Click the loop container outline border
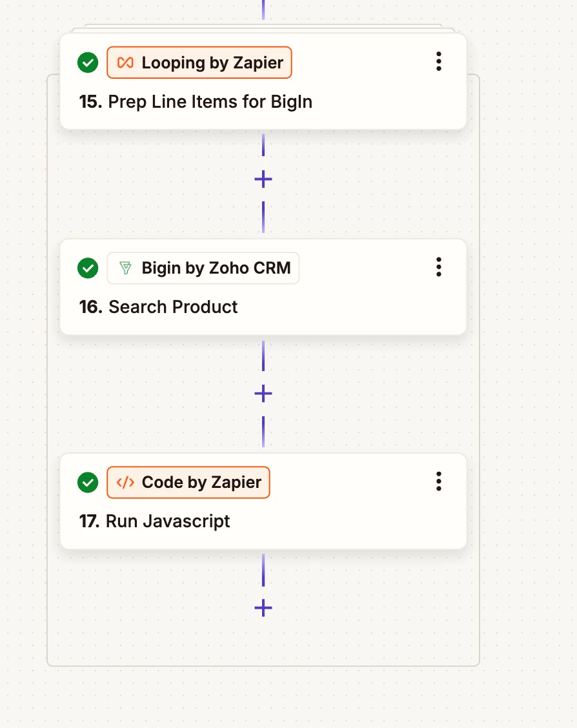 (47, 372)
